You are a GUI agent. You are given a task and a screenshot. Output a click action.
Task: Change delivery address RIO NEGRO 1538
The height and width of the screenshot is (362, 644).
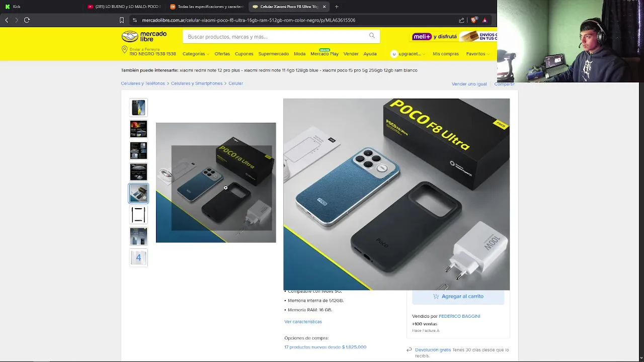[x=152, y=54]
